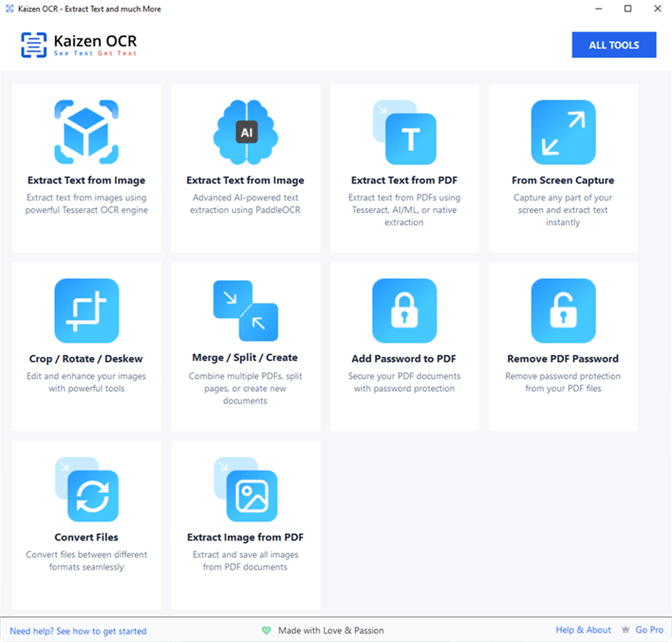Select the Remove PDF Password tool
Screen dimensions: 672x642
563,346
